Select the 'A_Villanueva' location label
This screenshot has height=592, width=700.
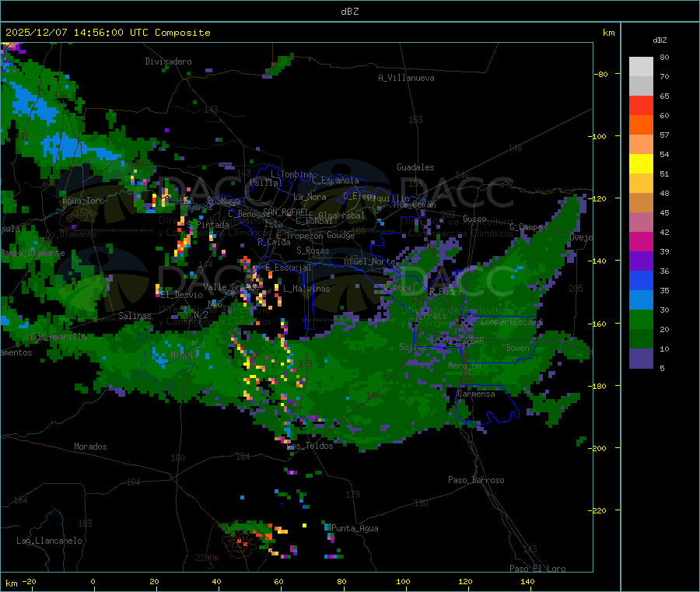pos(406,78)
